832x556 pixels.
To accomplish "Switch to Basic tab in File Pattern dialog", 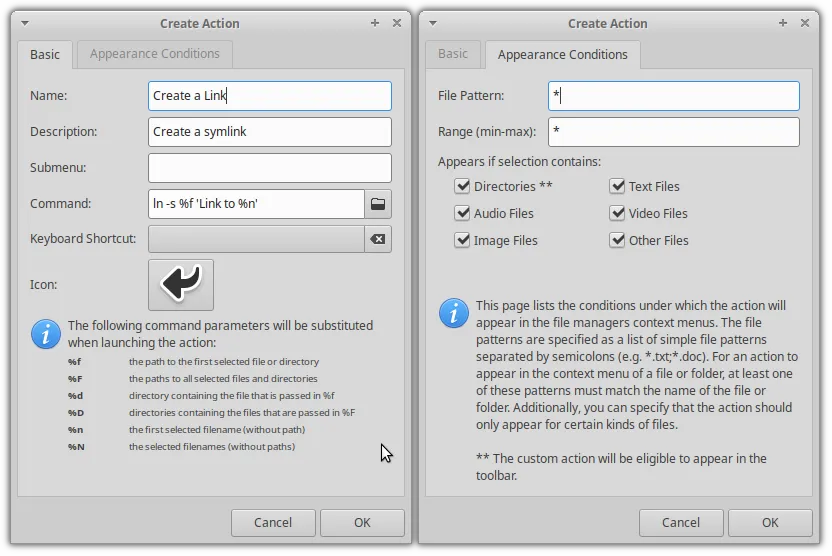I will coord(453,54).
